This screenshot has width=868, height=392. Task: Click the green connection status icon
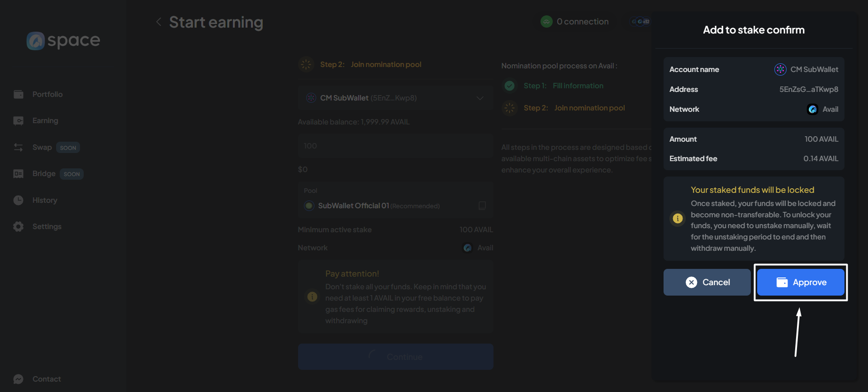coord(546,22)
